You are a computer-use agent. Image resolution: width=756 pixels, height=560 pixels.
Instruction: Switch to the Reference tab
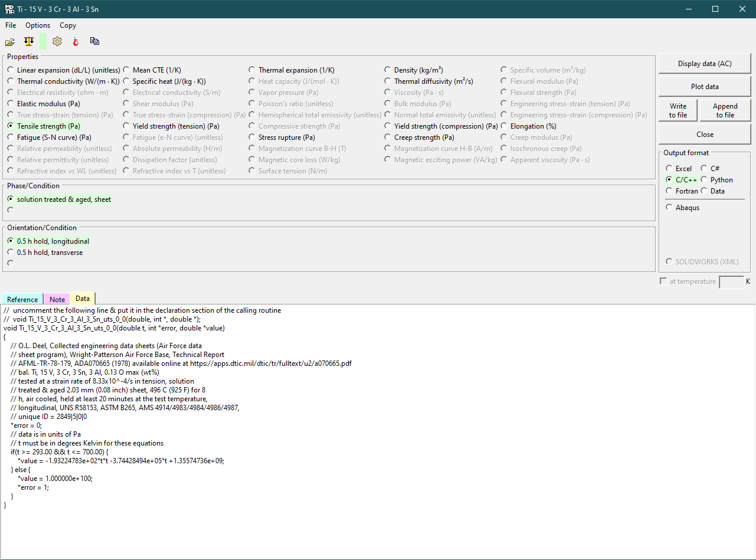[x=22, y=299]
